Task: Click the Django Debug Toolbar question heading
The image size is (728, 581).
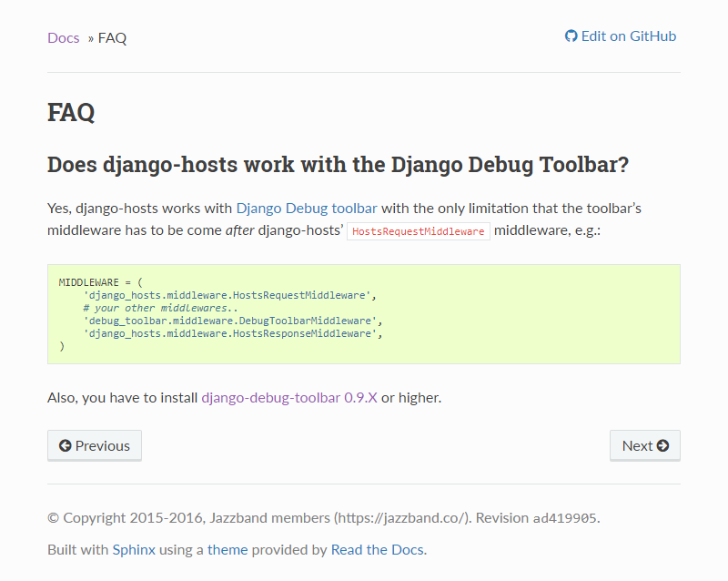Action: pyautogui.click(x=338, y=165)
